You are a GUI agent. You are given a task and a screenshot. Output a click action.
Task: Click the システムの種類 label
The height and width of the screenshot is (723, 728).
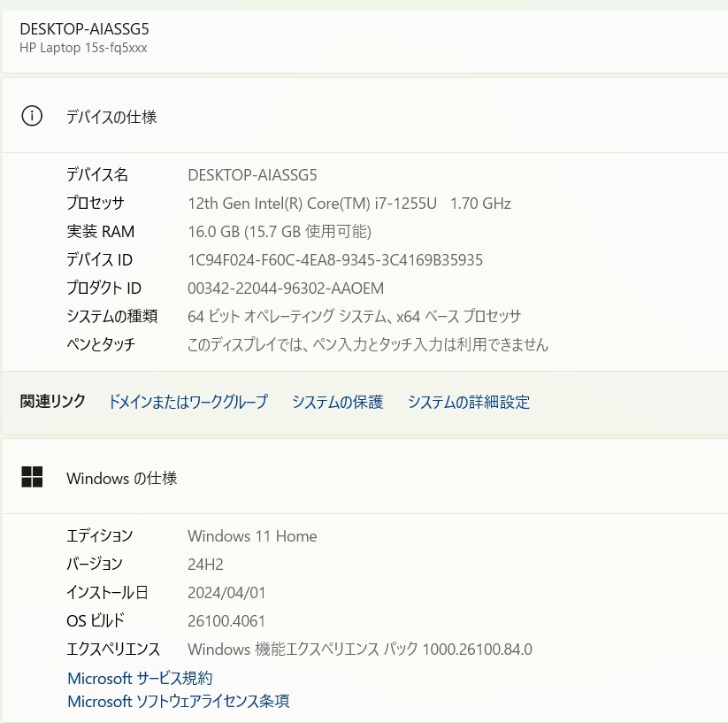click(x=111, y=317)
